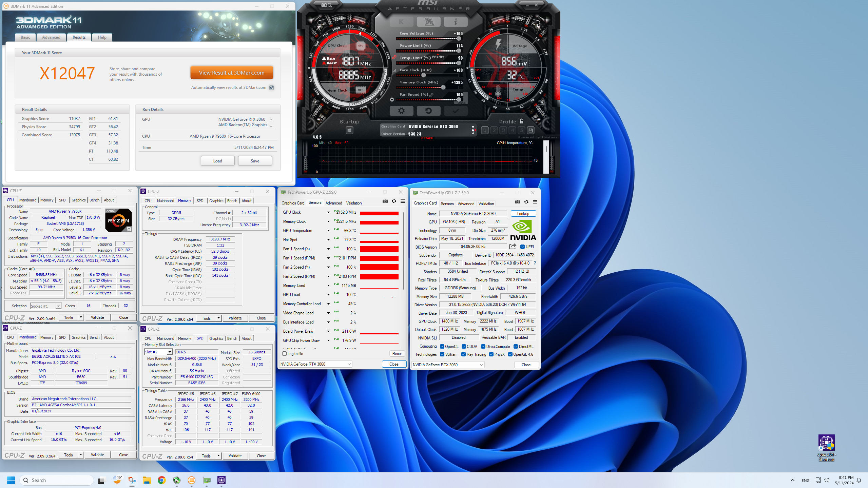This screenshot has width=868, height=488.
Task: Open GPU selector dropdown in GPU-Z Graphics Card window
Action: (x=448, y=365)
